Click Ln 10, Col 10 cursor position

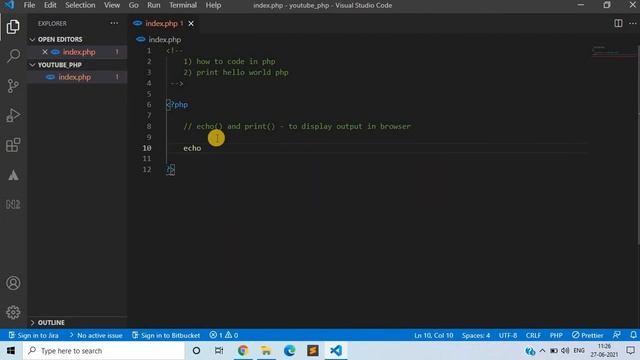click(x=433, y=335)
